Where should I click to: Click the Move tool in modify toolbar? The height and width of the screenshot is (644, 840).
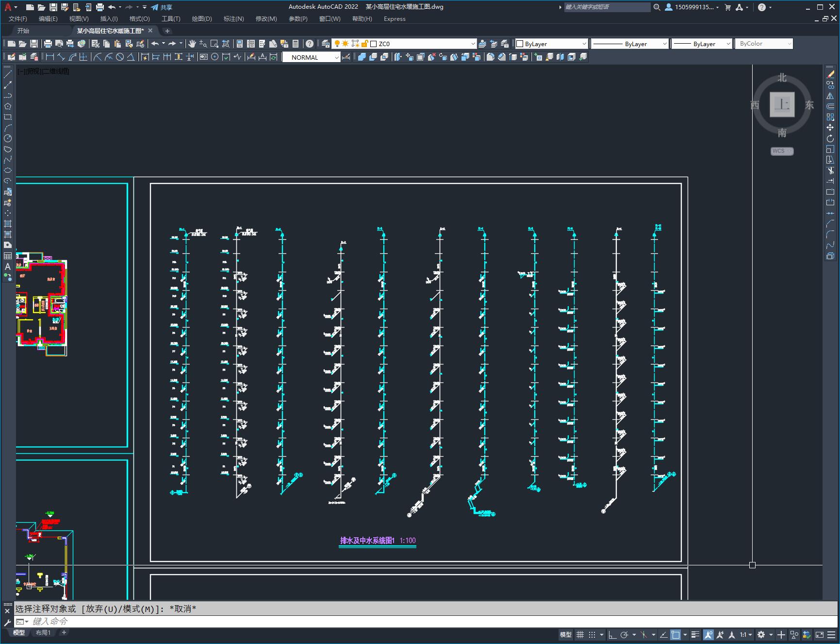pyautogui.click(x=830, y=128)
